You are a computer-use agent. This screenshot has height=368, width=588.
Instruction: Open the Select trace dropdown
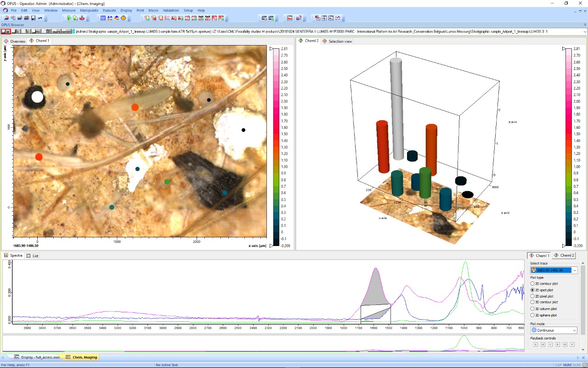click(575, 270)
